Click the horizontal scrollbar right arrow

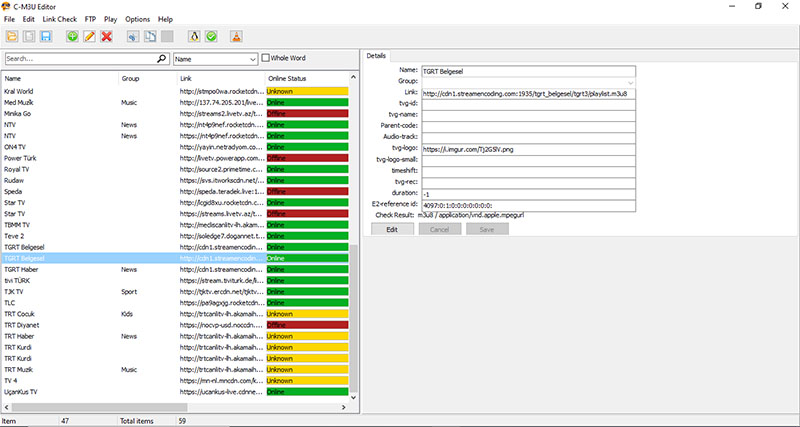coord(344,408)
